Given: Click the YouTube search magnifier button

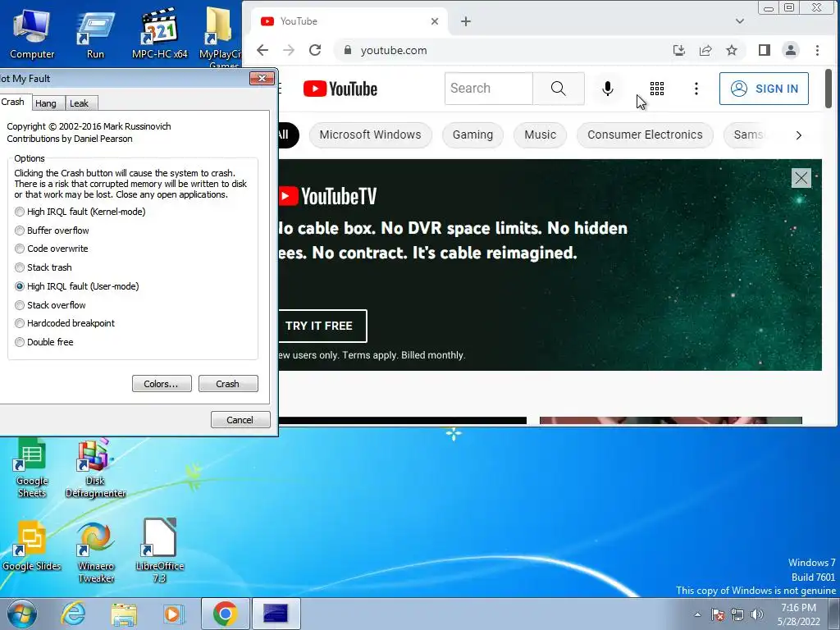Looking at the screenshot, I should click(x=558, y=89).
